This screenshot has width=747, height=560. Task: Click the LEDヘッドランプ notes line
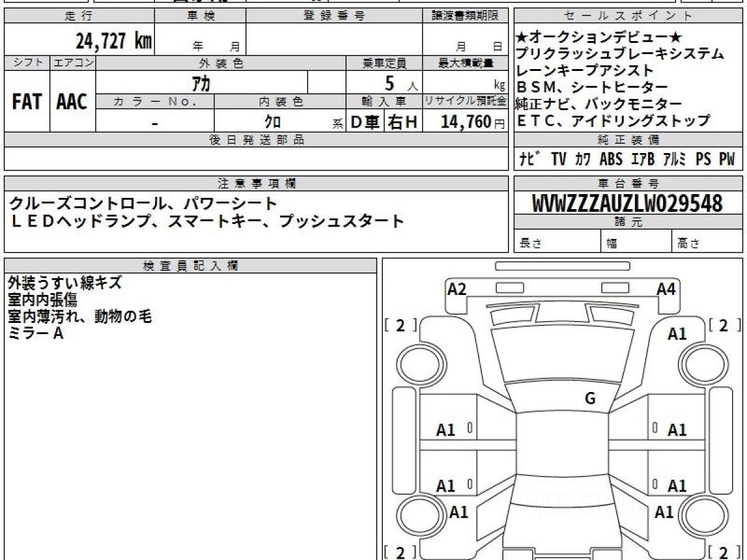[207, 221]
